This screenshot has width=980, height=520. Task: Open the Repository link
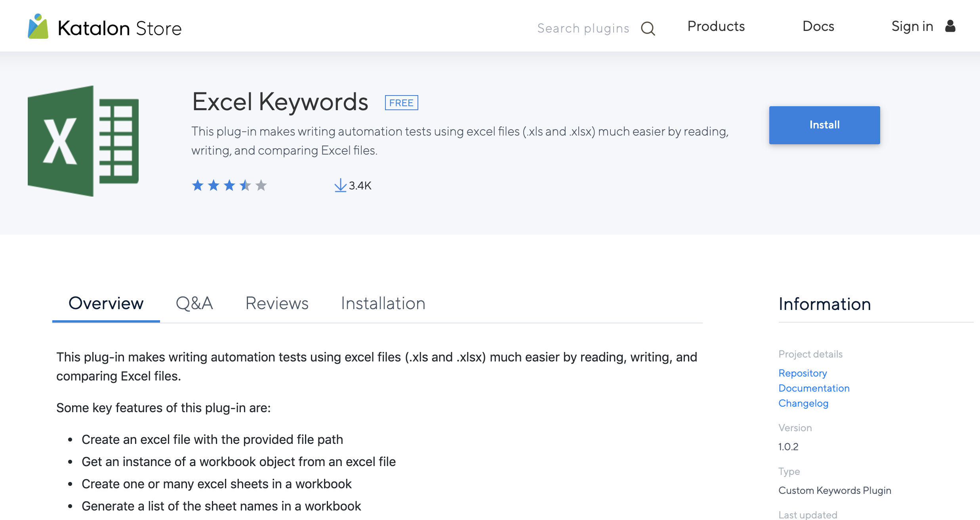803,373
